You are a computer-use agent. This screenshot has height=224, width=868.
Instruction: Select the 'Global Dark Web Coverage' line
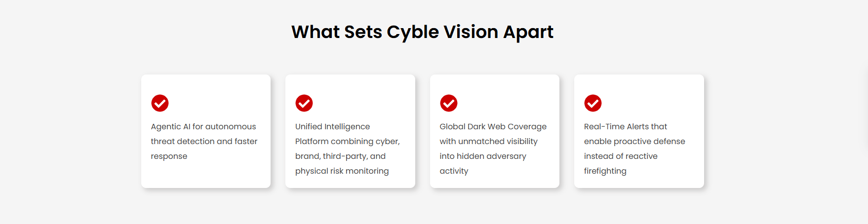click(x=493, y=127)
